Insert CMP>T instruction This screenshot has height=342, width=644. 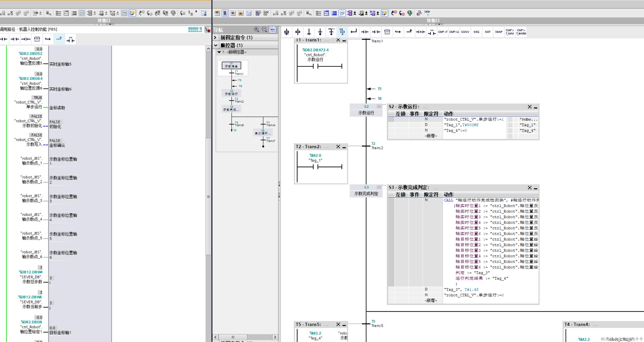click(443, 32)
